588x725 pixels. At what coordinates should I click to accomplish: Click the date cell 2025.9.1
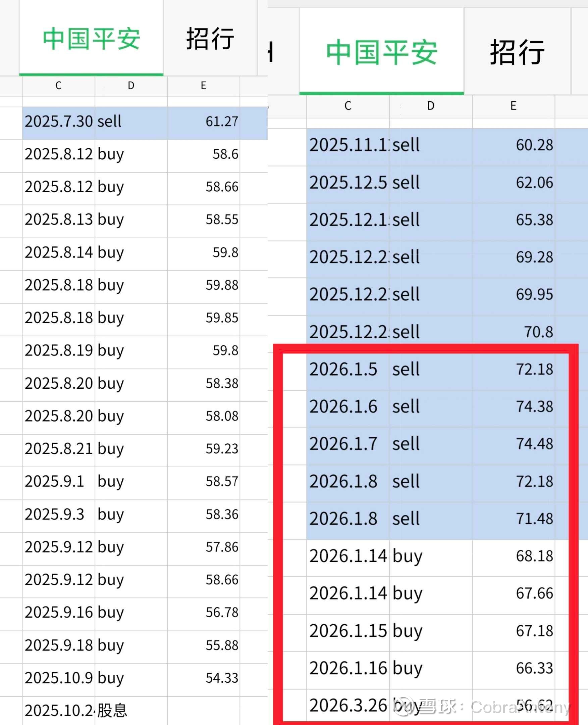tap(59, 483)
